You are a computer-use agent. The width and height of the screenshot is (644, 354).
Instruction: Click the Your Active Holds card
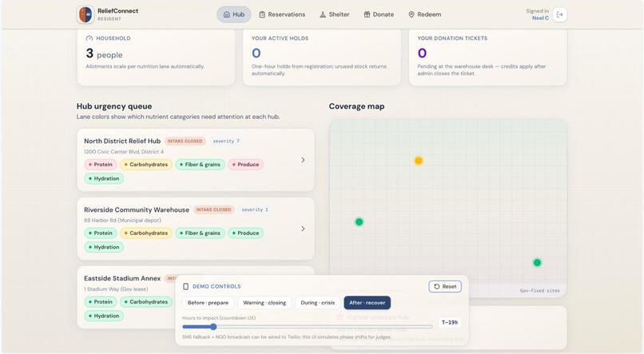321,57
